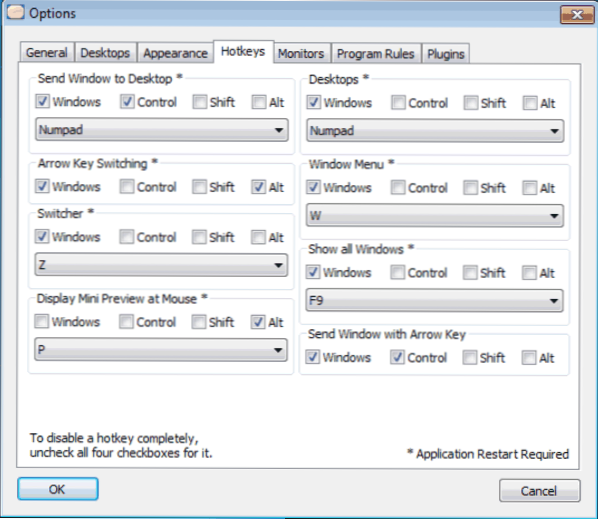Open the Monitors tab
This screenshot has width=598, height=519.
click(x=301, y=53)
